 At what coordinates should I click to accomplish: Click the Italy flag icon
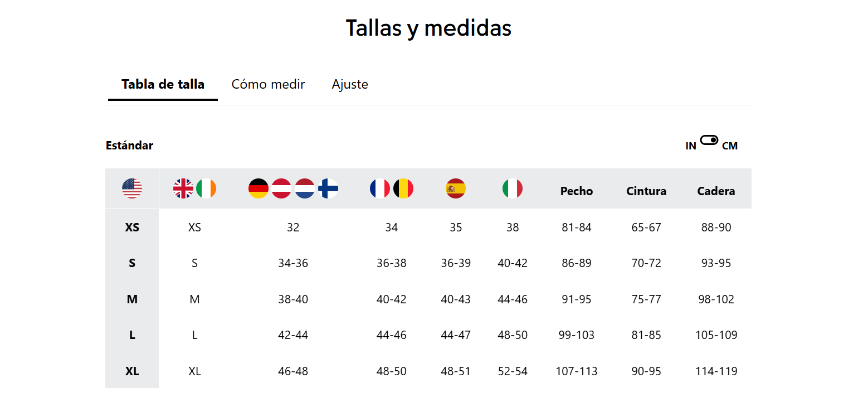point(513,188)
